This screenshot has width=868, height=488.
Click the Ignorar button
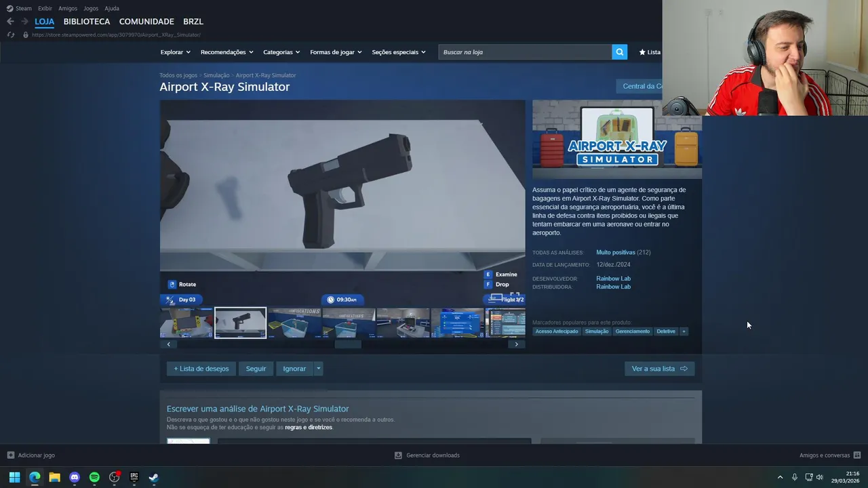click(294, 369)
